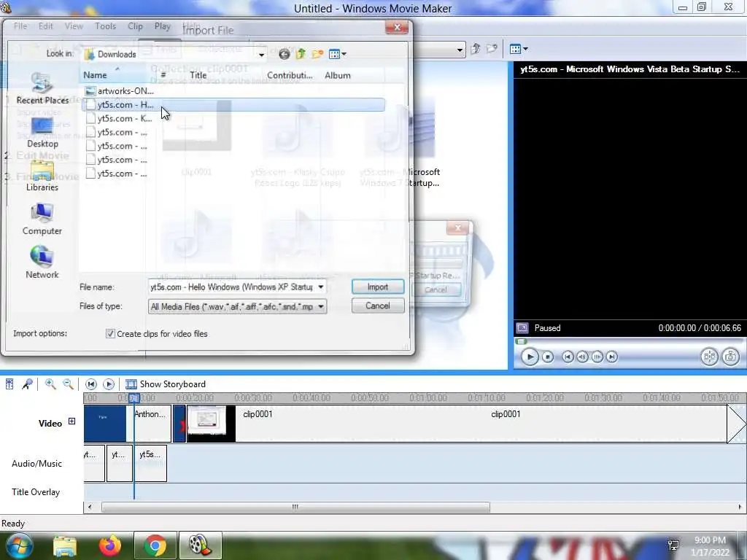The height and width of the screenshot is (560, 747).
Task: Stop playback in preview monitor
Action: pos(548,357)
